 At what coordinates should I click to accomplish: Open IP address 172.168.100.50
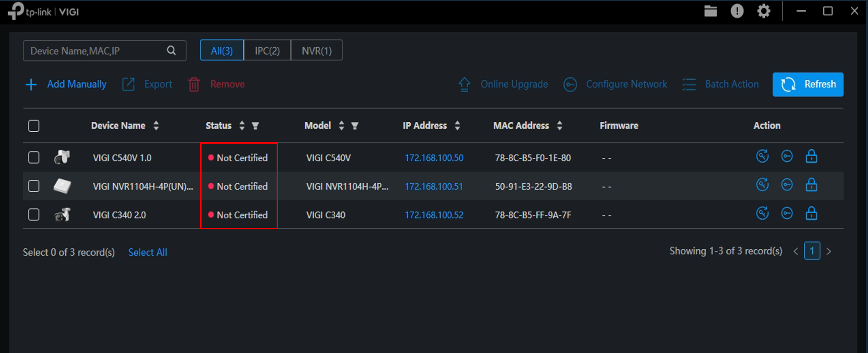point(434,157)
